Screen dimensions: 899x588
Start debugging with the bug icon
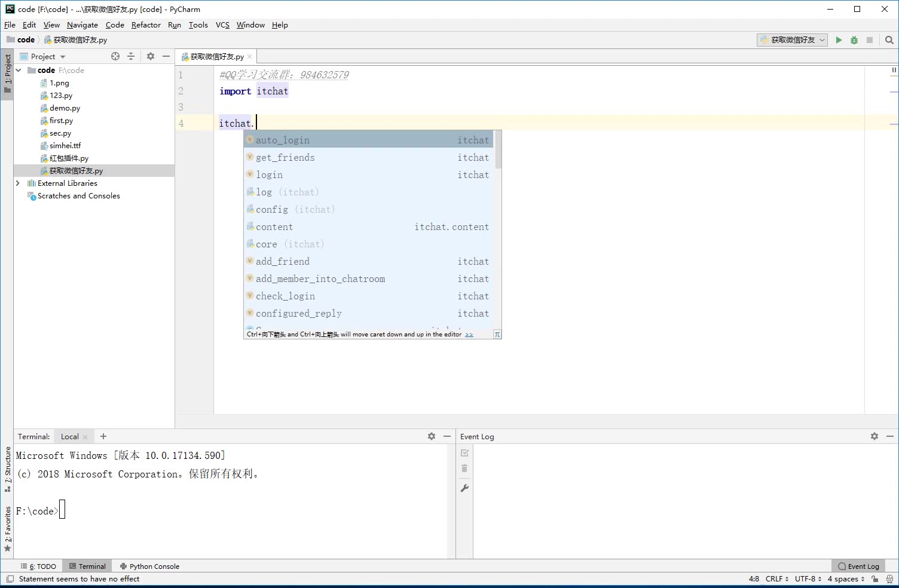pos(854,40)
